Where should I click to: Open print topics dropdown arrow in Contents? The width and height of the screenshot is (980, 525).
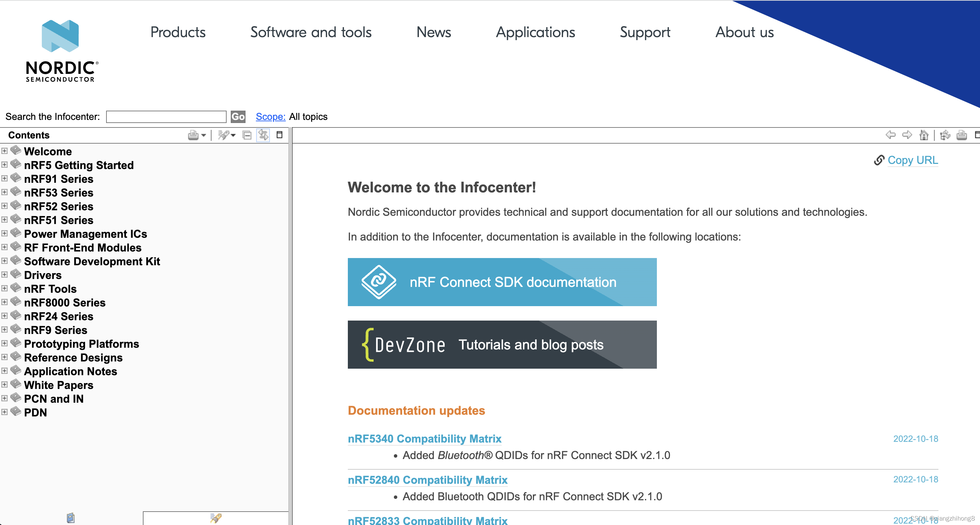click(x=204, y=135)
